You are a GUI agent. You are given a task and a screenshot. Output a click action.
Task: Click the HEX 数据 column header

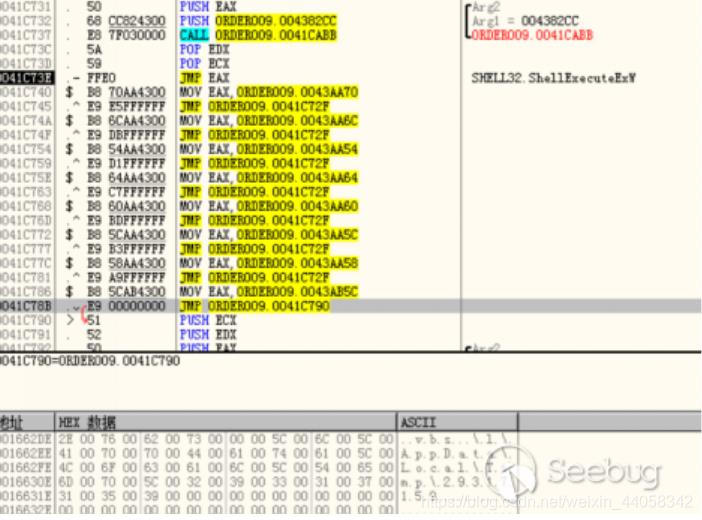tap(226, 422)
